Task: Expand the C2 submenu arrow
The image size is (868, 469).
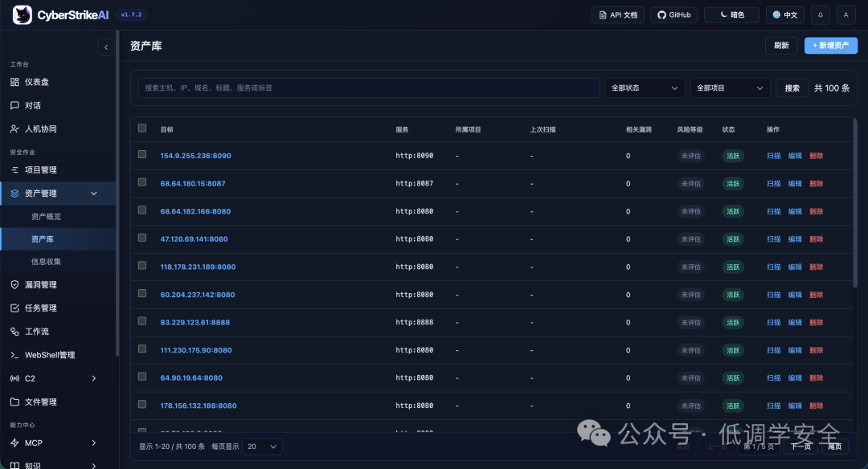Action: tap(94, 378)
